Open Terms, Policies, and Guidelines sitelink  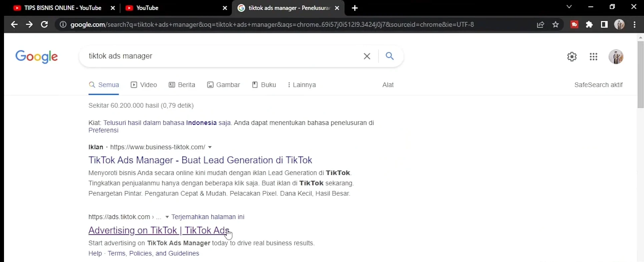[153, 253]
